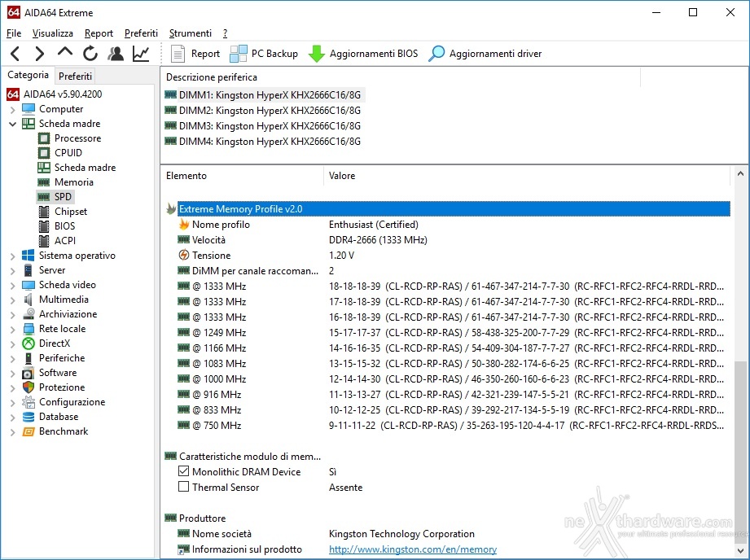Click the Report toolbar button label
Image resolution: width=750 pixels, height=560 pixels.
click(206, 54)
